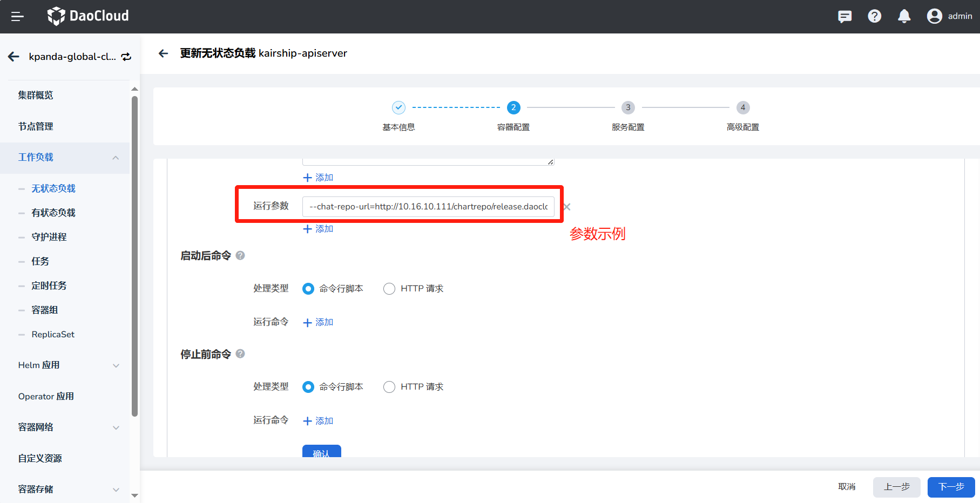Open the messages chat icon
Image resolution: width=980 pixels, height=503 pixels.
pyautogui.click(x=844, y=16)
